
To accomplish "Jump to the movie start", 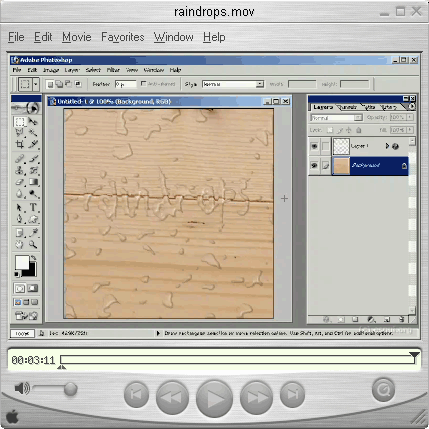I will click(x=136, y=395).
